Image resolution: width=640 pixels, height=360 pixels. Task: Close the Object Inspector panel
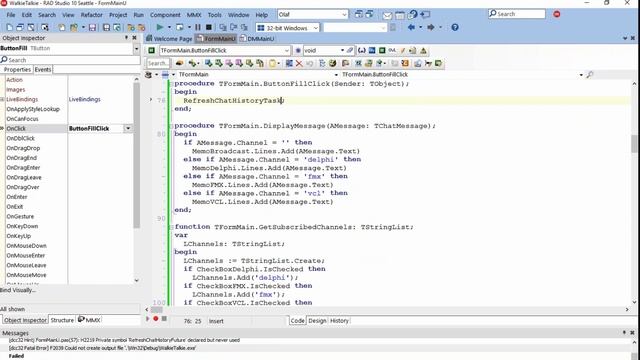pos(134,38)
